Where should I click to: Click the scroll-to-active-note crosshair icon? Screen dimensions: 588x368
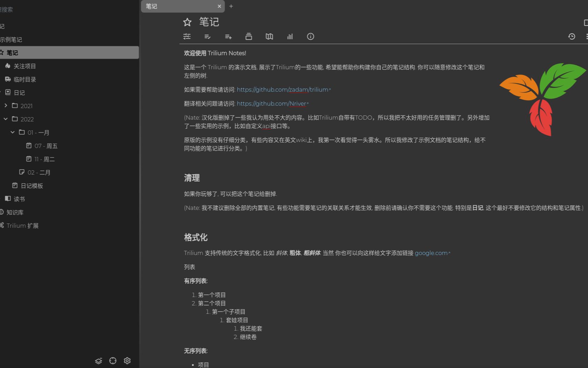(x=112, y=361)
